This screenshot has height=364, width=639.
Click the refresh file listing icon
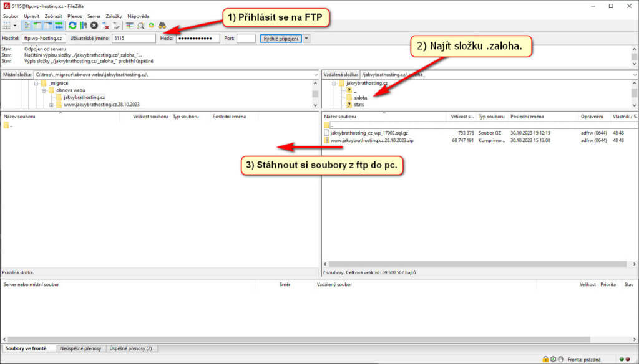coord(73,26)
